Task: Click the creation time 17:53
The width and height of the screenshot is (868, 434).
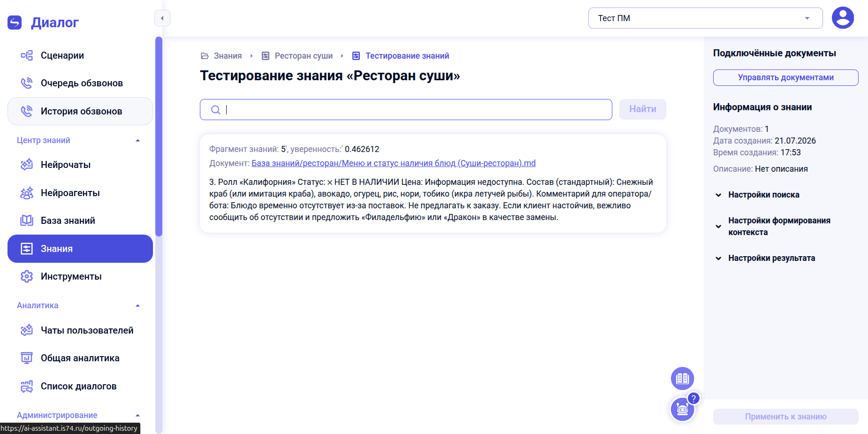Action: click(791, 152)
